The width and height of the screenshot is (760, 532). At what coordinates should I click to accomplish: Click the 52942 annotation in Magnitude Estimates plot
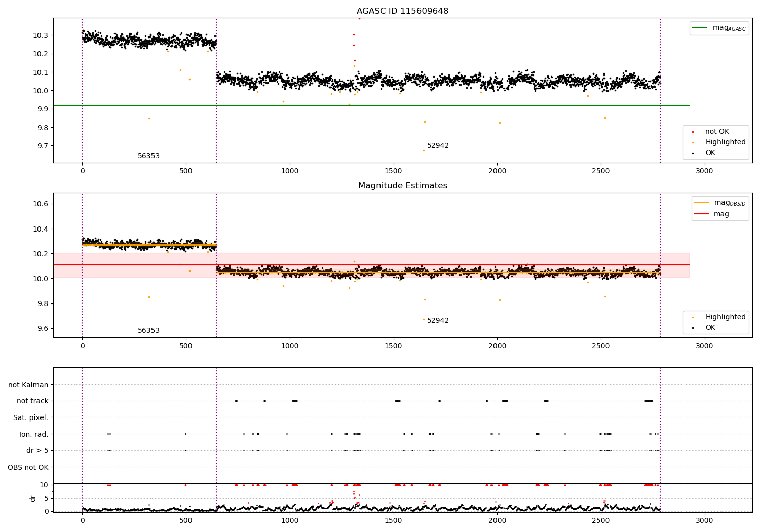[x=438, y=321]
